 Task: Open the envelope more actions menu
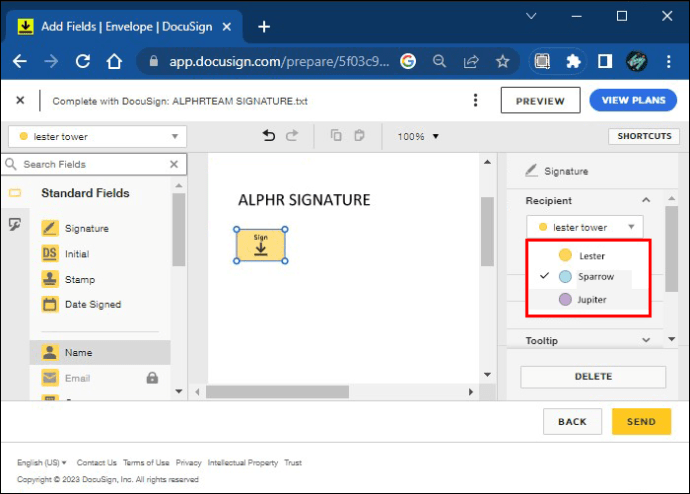[x=475, y=100]
